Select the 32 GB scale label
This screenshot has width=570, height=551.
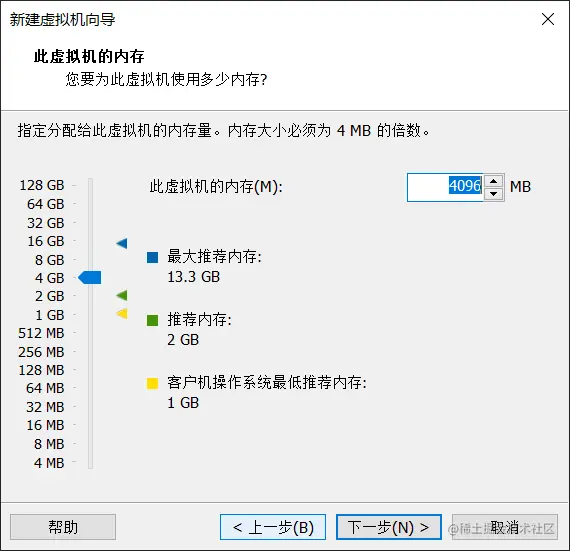coord(45,223)
